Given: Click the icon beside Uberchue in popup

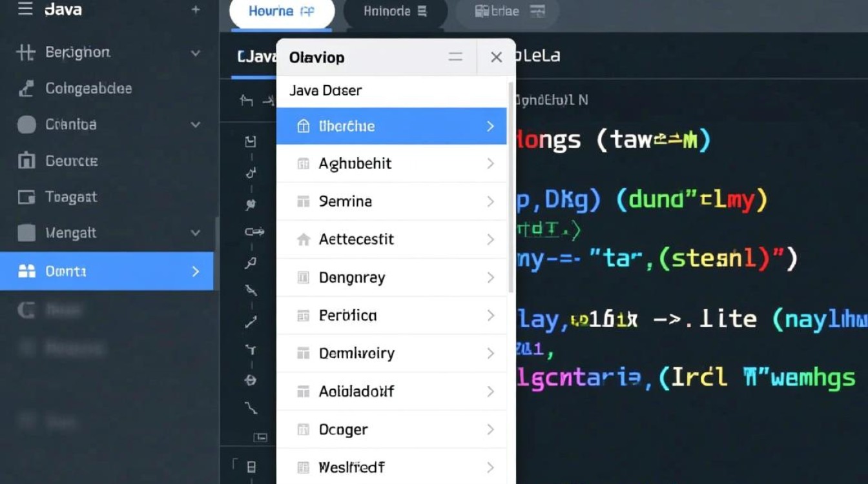Looking at the screenshot, I should (x=303, y=126).
